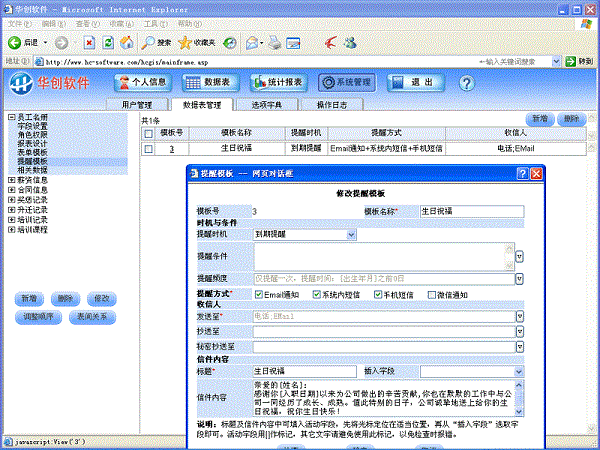Click the dialog help button in title bar
Screen dimensions: 600x450
(522, 173)
